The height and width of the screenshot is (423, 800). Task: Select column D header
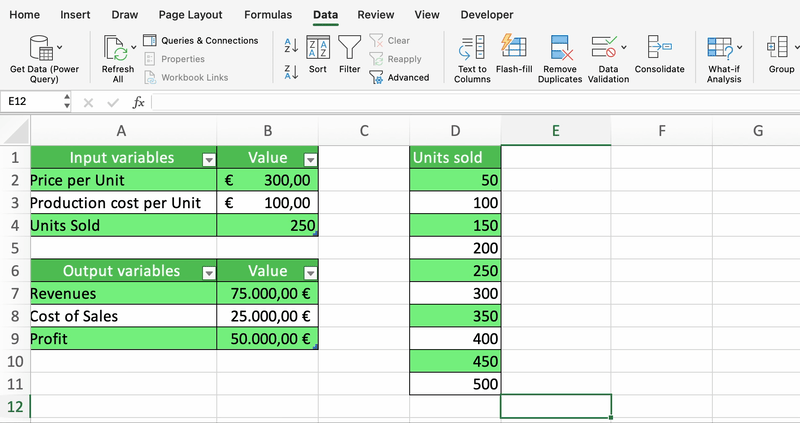[x=455, y=131]
